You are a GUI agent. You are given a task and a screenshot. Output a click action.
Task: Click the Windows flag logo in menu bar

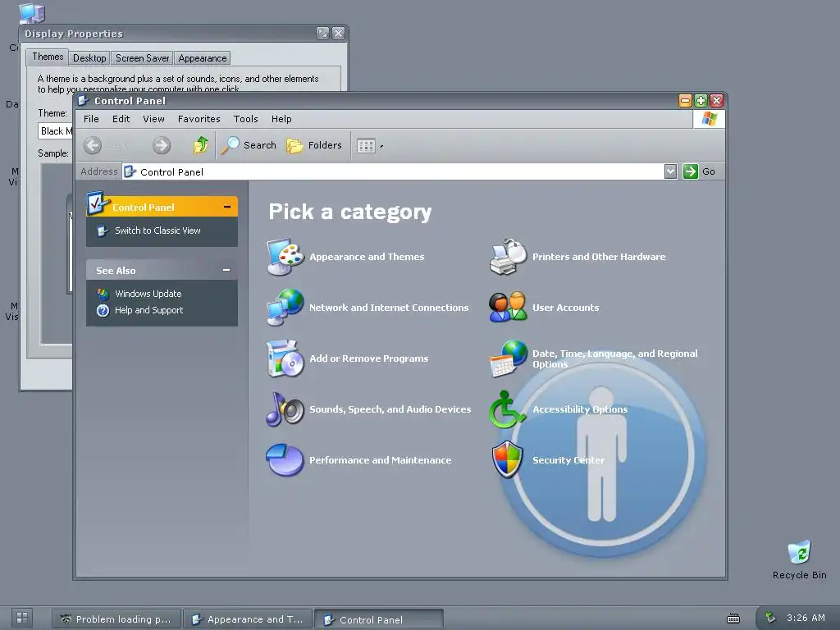709,118
